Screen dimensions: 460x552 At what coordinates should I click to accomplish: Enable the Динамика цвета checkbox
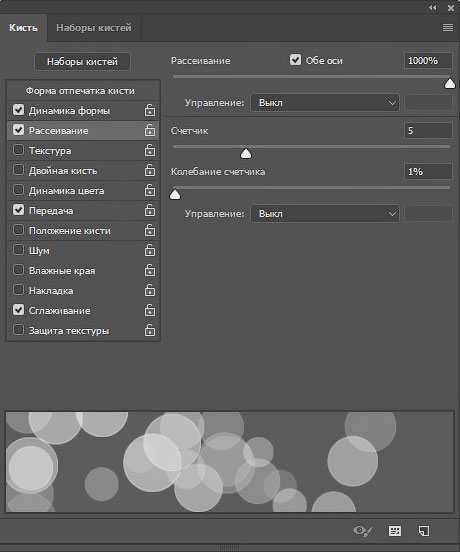click(18, 190)
